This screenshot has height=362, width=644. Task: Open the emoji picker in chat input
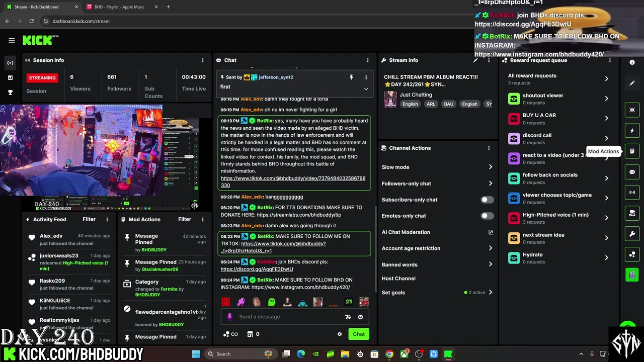tap(360, 317)
